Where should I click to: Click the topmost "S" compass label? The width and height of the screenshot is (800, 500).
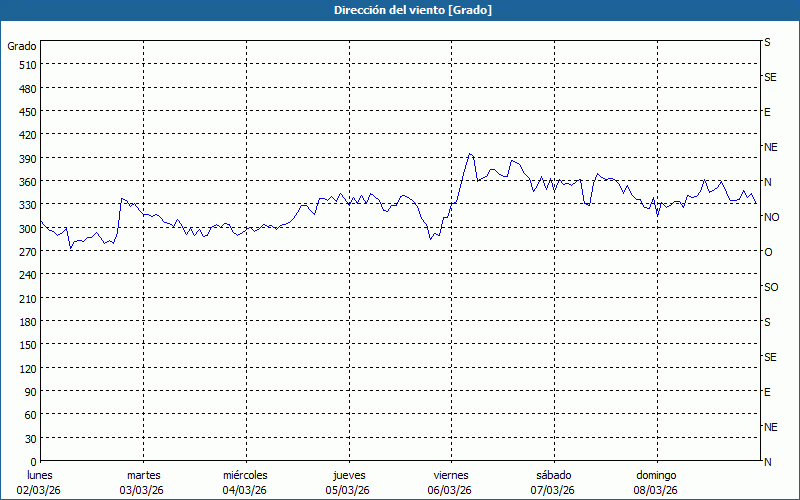point(767,43)
